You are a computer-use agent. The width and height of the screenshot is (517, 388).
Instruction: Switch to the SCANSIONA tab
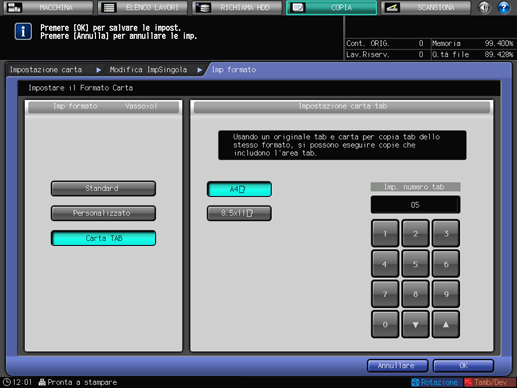426,7
